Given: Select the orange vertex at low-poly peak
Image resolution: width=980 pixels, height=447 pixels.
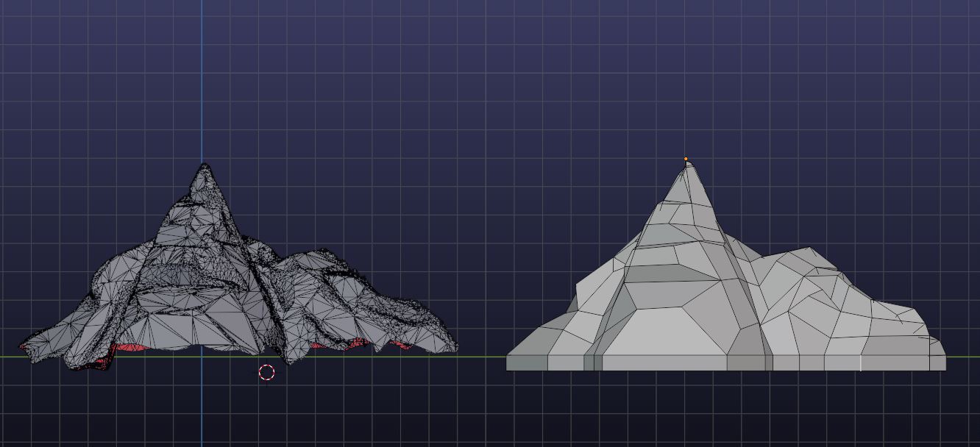Looking at the screenshot, I should (x=686, y=159).
